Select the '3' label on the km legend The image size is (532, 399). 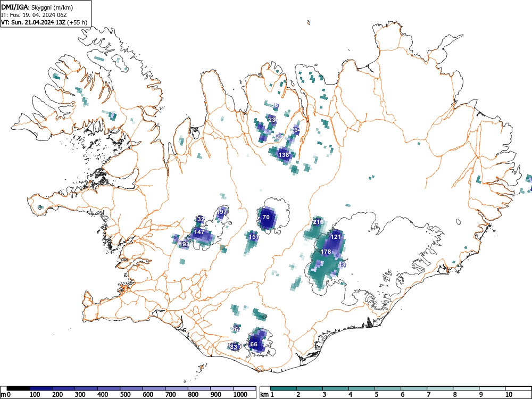(325, 395)
